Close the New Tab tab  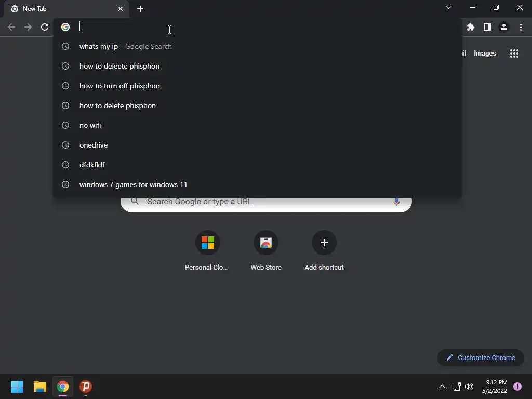coord(121,9)
